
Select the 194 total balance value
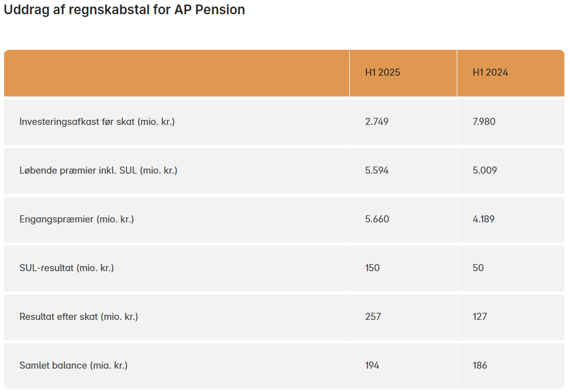click(x=372, y=366)
